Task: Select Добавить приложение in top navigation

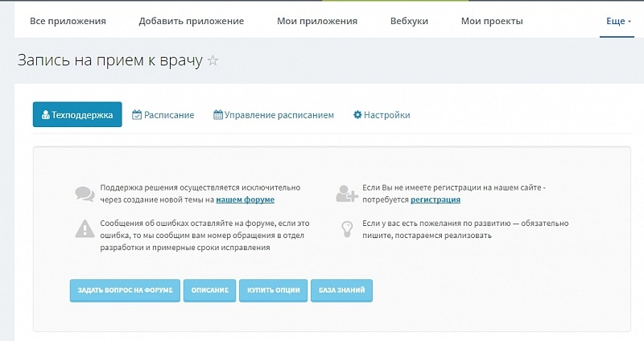Action: (x=191, y=21)
